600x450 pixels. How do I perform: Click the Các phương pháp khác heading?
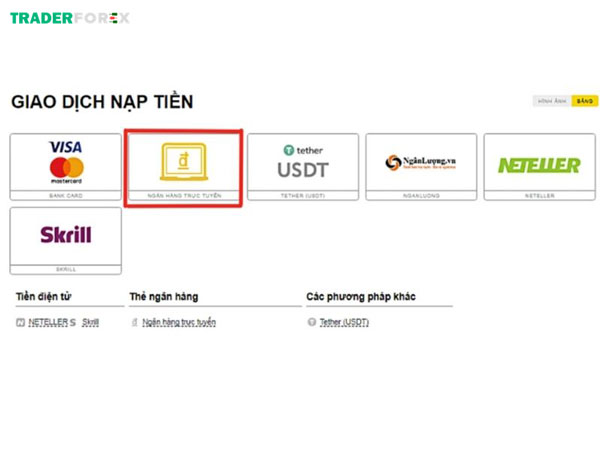pos(361,297)
